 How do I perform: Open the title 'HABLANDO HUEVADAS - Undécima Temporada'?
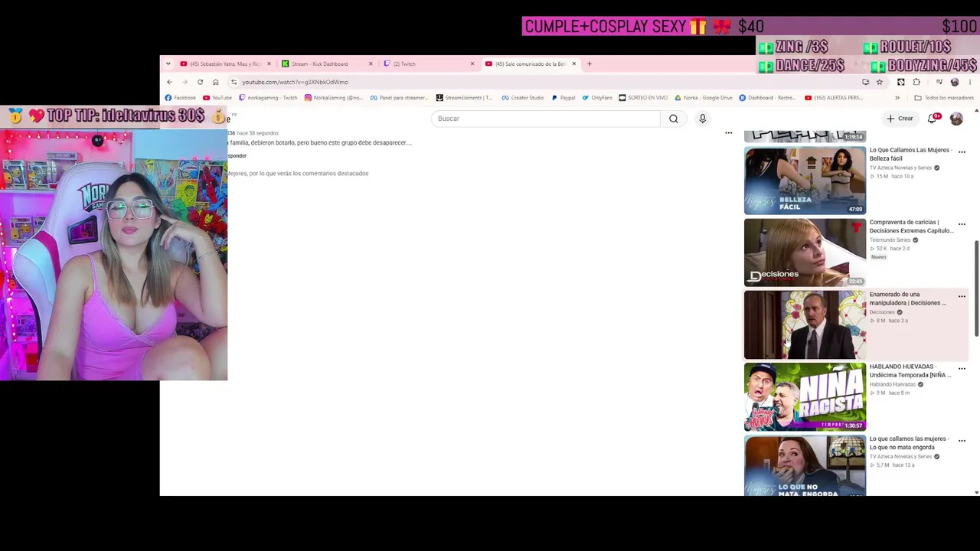tap(910, 370)
